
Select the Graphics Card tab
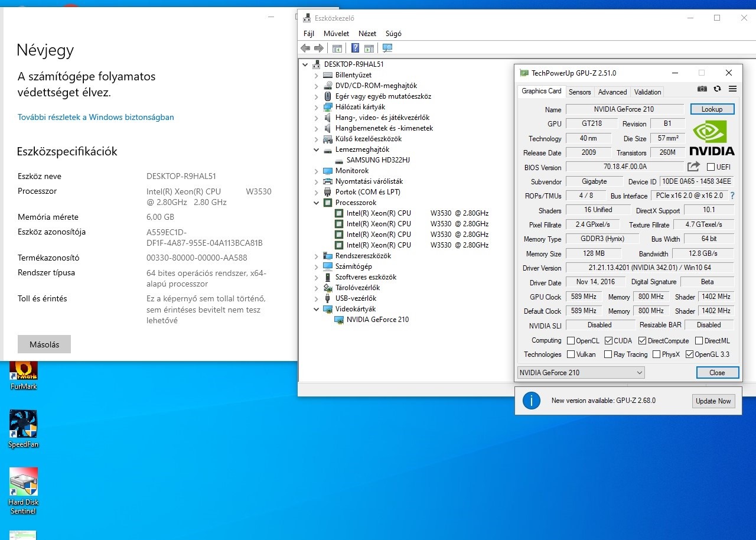pos(542,91)
